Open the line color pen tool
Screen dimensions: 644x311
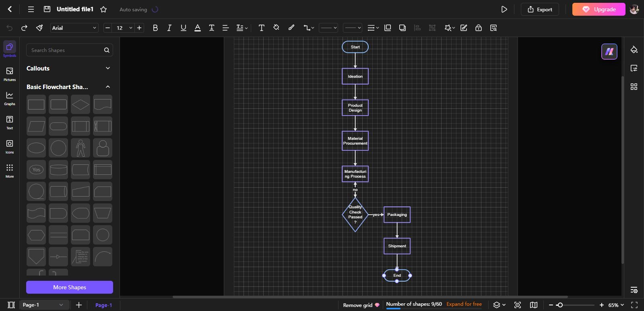point(291,27)
